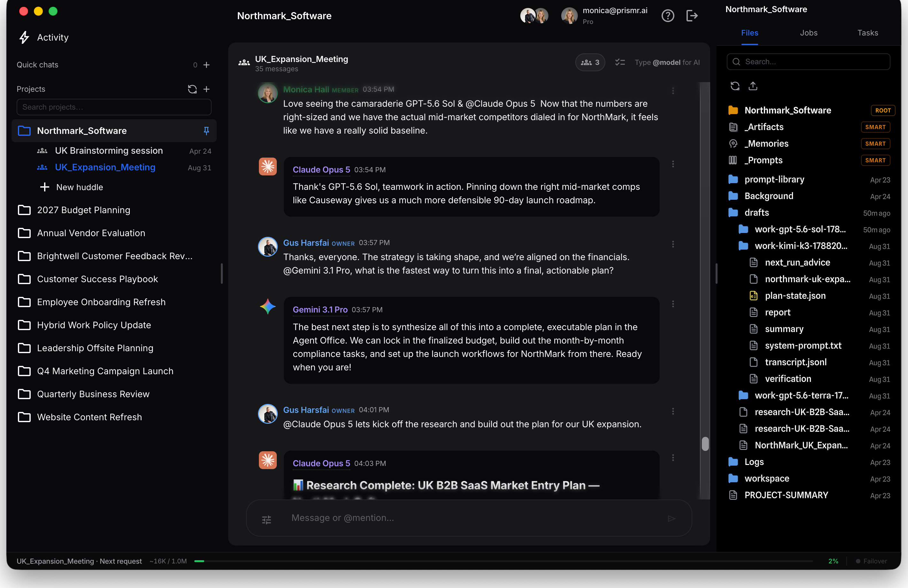Add a new quick chat
908x588 pixels.
(206, 65)
